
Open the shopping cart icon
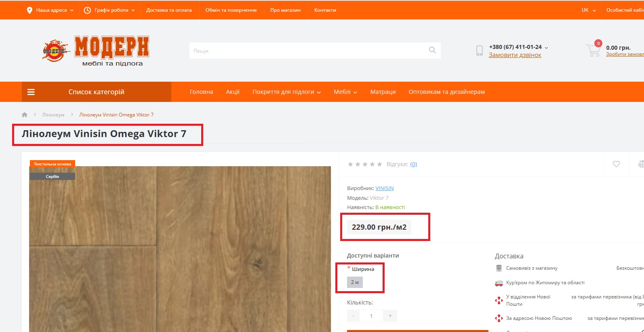(x=593, y=50)
